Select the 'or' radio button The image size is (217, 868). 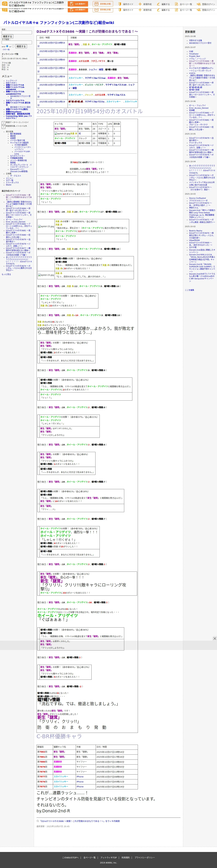coord(14,46)
